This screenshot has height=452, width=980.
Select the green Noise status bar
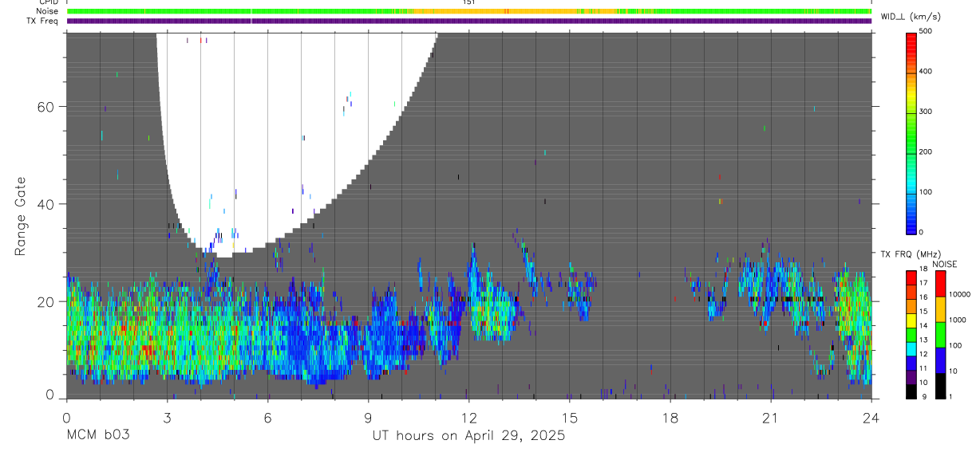point(469,11)
